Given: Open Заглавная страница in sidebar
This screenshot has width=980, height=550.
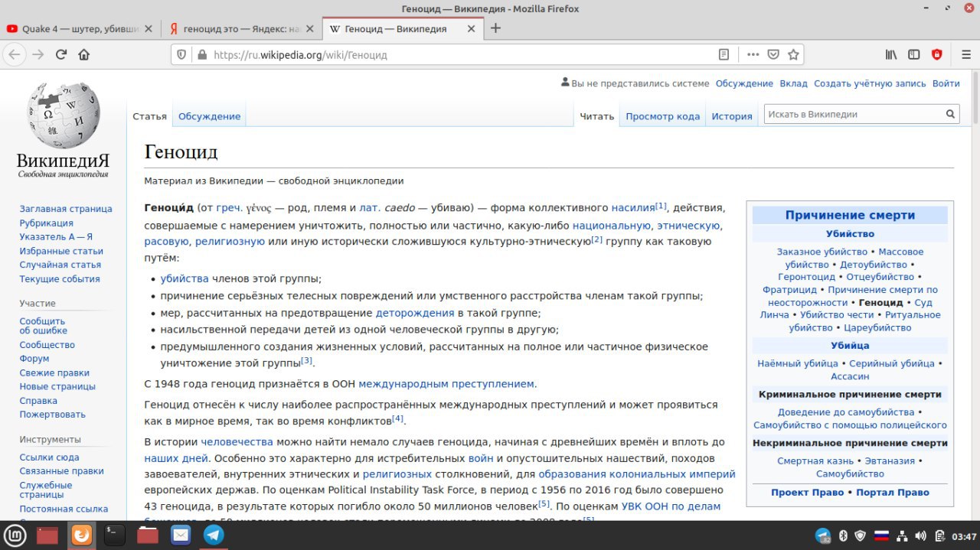Looking at the screenshot, I should (66, 209).
